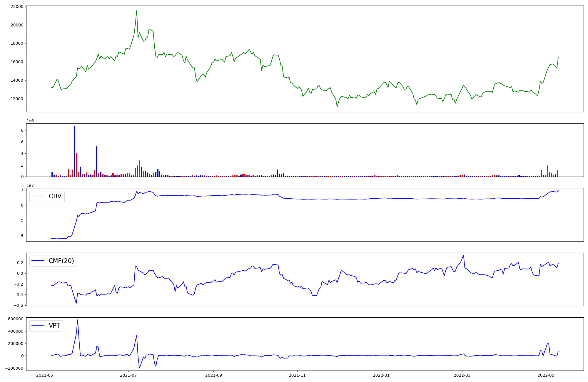Image resolution: width=588 pixels, height=382 pixels.
Task: Click the 2022-01 x-axis label
Action: point(381,375)
